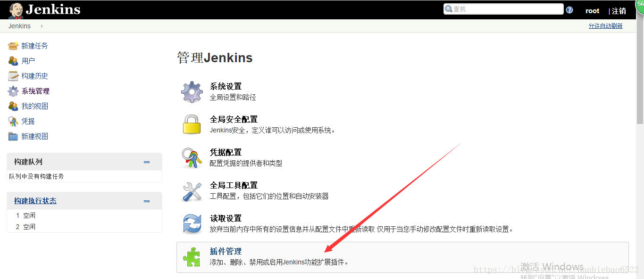
Task: Click the padlock icon for 全局安全配置
Action: [192, 125]
